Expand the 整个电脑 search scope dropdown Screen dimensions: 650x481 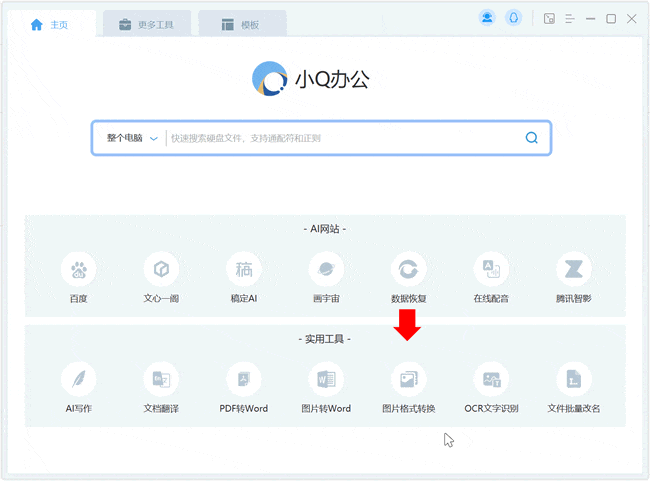(x=132, y=138)
